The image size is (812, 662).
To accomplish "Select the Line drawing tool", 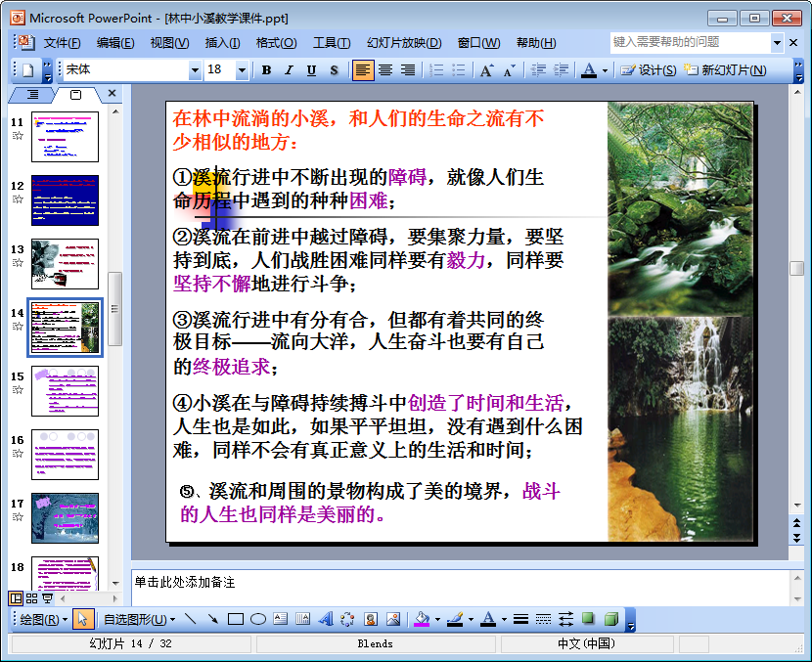I will [191, 619].
